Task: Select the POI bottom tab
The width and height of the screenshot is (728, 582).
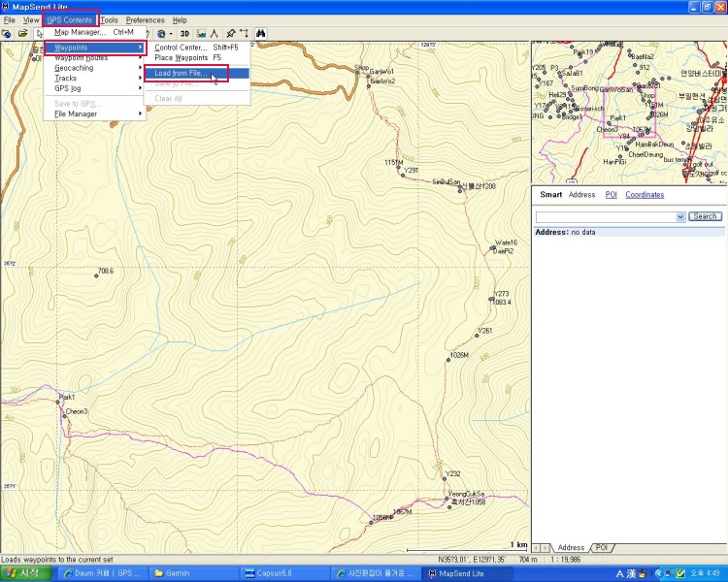Action: pos(602,548)
